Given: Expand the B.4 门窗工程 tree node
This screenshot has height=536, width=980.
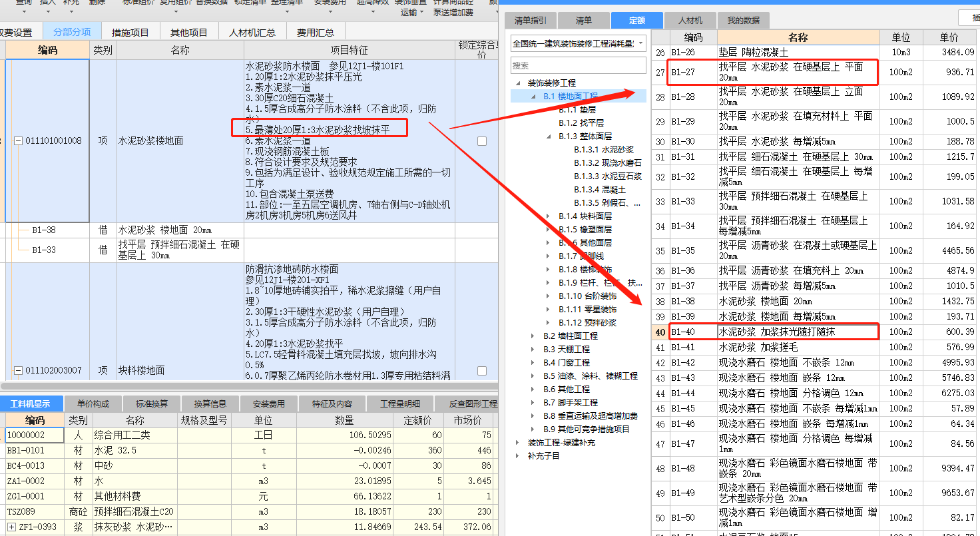Looking at the screenshot, I should click(x=533, y=363).
